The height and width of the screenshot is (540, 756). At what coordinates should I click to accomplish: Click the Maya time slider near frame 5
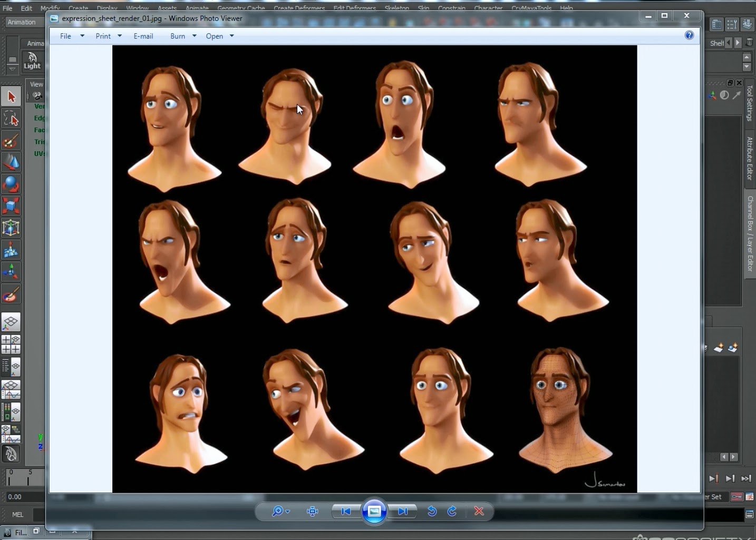29,477
